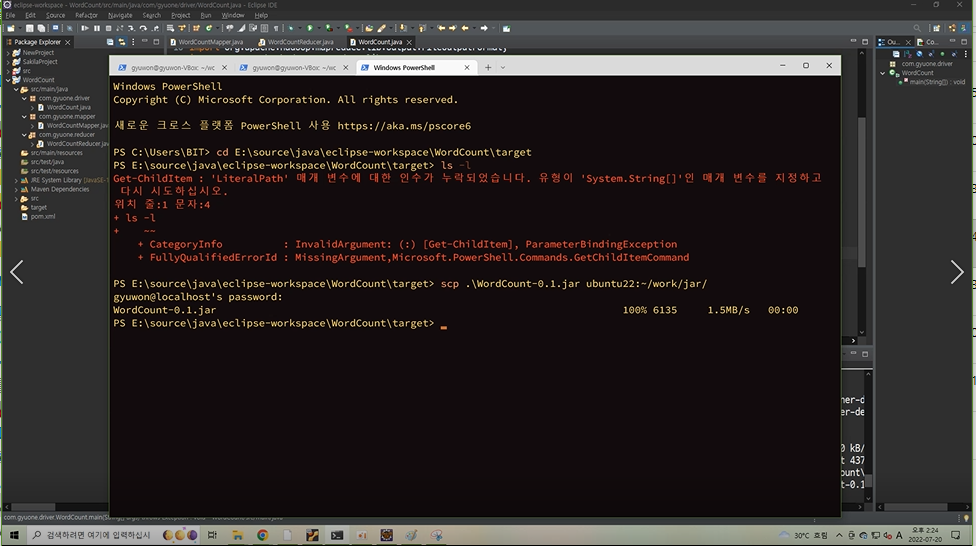
Task: Close the WordCount.java editor tab
Action: click(x=409, y=42)
